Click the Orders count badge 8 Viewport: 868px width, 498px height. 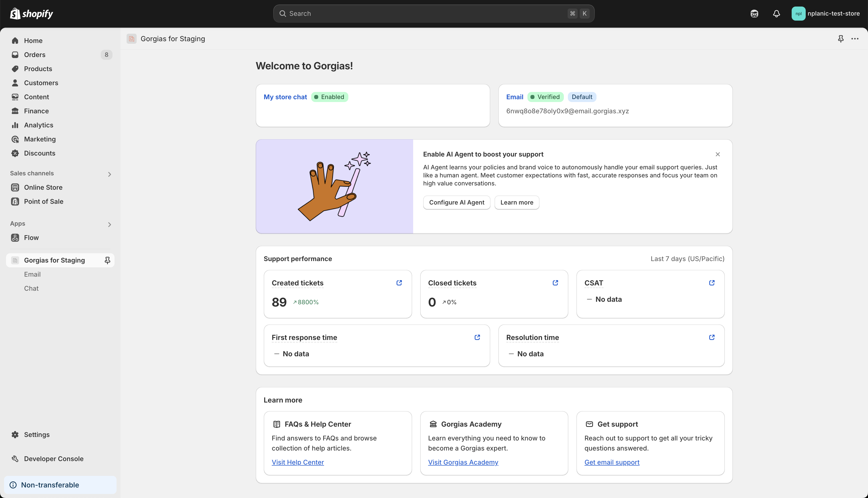click(x=106, y=55)
